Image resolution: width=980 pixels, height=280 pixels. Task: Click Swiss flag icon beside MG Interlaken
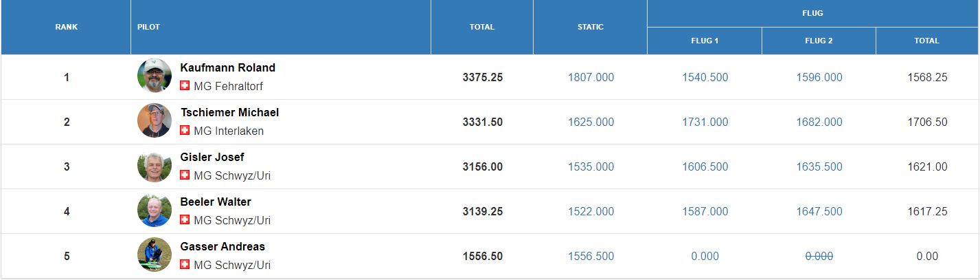pos(185,131)
